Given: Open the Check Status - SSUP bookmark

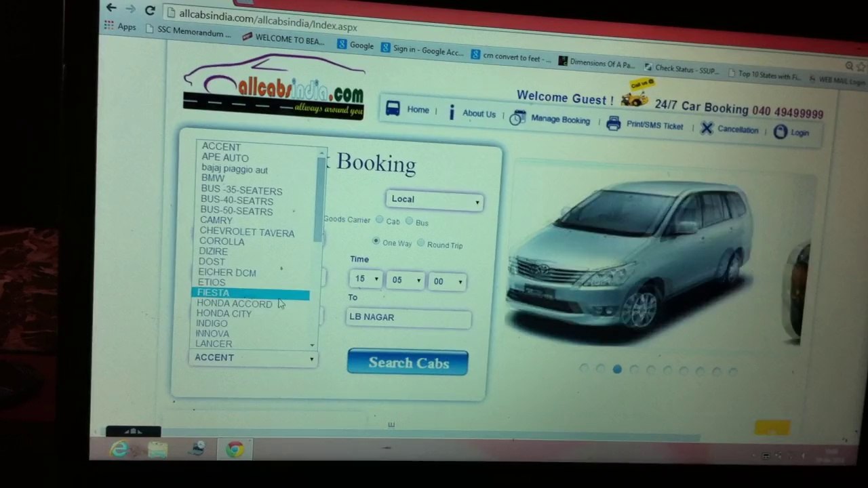Looking at the screenshot, I should click(x=682, y=68).
